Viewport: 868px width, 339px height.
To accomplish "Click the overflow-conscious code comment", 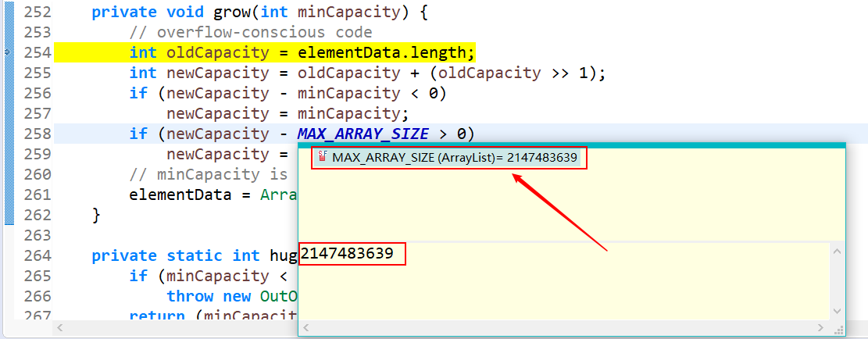I will (x=251, y=32).
